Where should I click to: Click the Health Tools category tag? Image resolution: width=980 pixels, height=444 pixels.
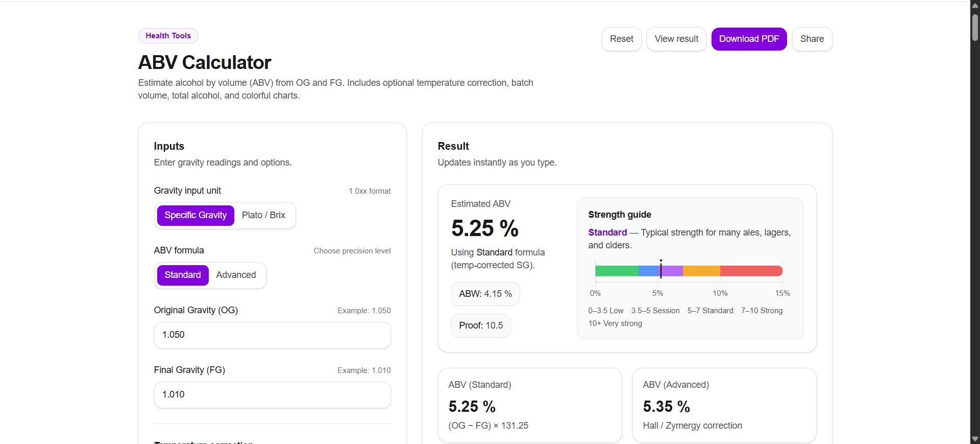pyautogui.click(x=168, y=36)
